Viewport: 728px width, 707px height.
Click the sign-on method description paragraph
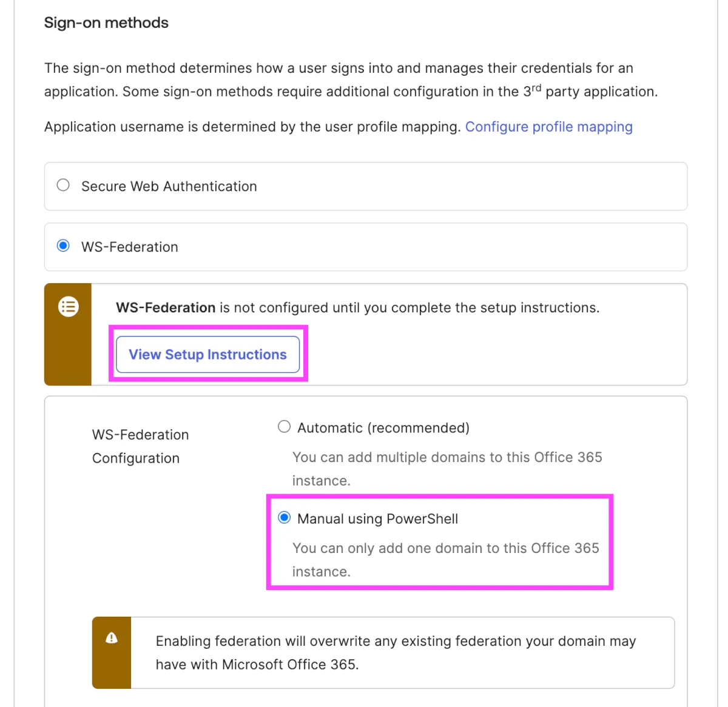(x=350, y=79)
